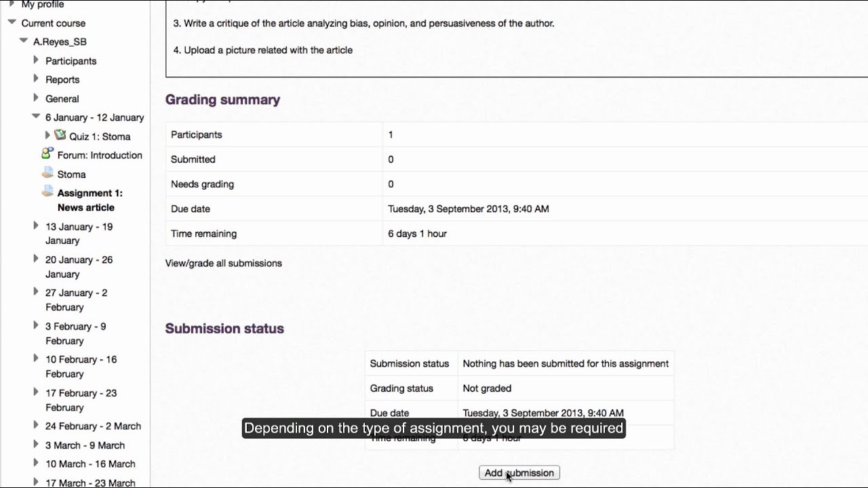This screenshot has width=868, height=488.
Task: Open the Stoma assignment link
Action: [71, 174]
